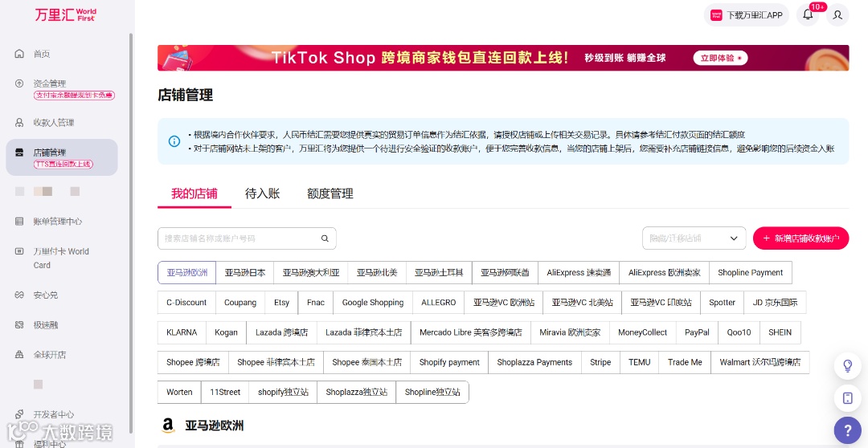Click 下载万里汇APP button
Screen dimensions: 868x448
point(746,15)
